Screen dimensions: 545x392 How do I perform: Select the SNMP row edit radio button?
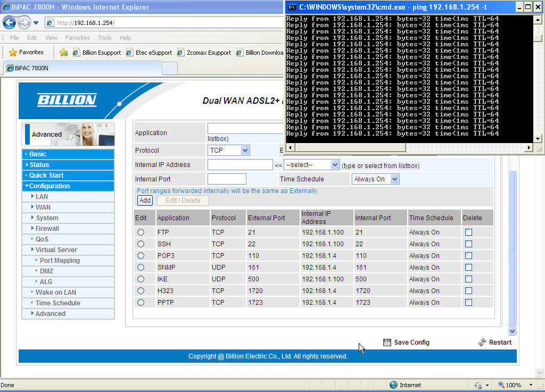[141, 268]
